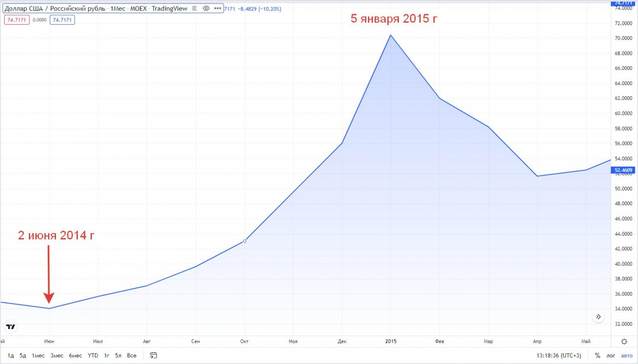Screen dimensions: 638x364
Task: Click the blue 52.4609 price label
Action: click(624, 170)
